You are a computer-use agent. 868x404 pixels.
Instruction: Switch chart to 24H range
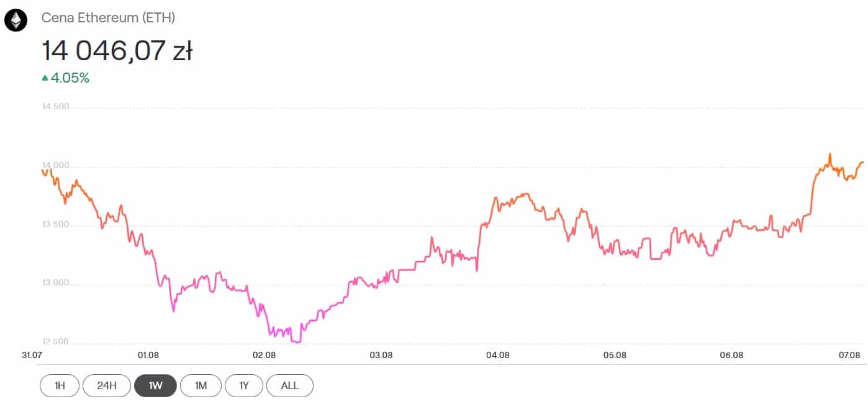pos(107,385)
